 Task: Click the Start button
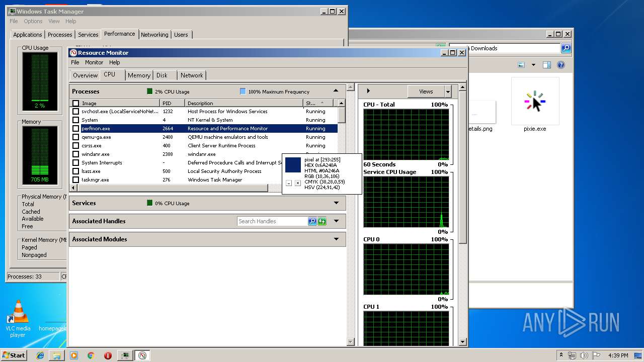click(x=14, y=355)
